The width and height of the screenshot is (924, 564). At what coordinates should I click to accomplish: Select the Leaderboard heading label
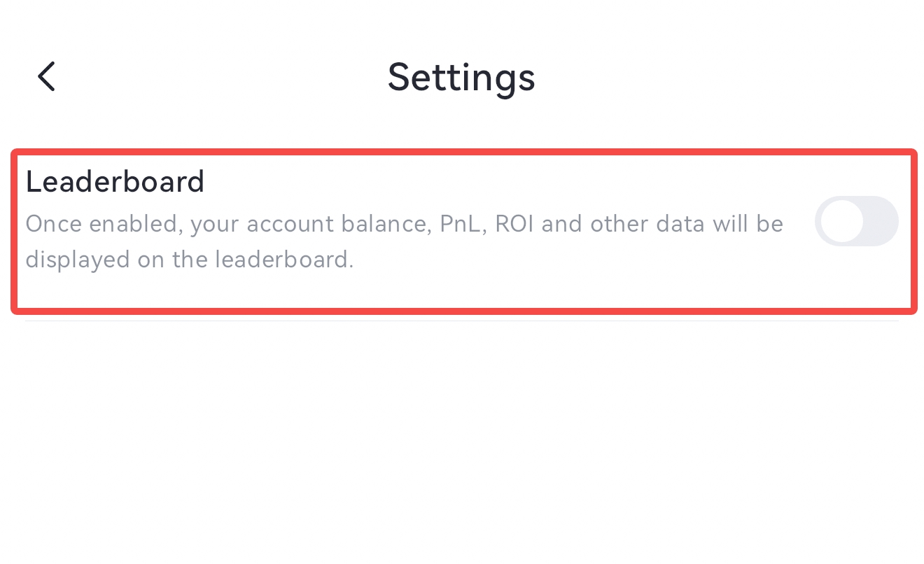[115, 181]
